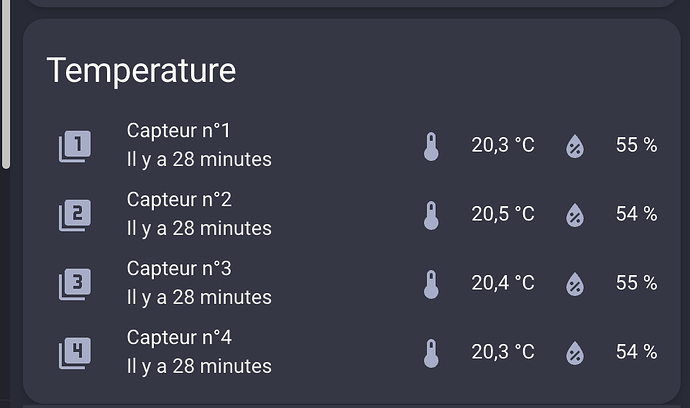Open the Capteur n°2 sensor entry
The image size is (690, 408).
coord(198,214)
